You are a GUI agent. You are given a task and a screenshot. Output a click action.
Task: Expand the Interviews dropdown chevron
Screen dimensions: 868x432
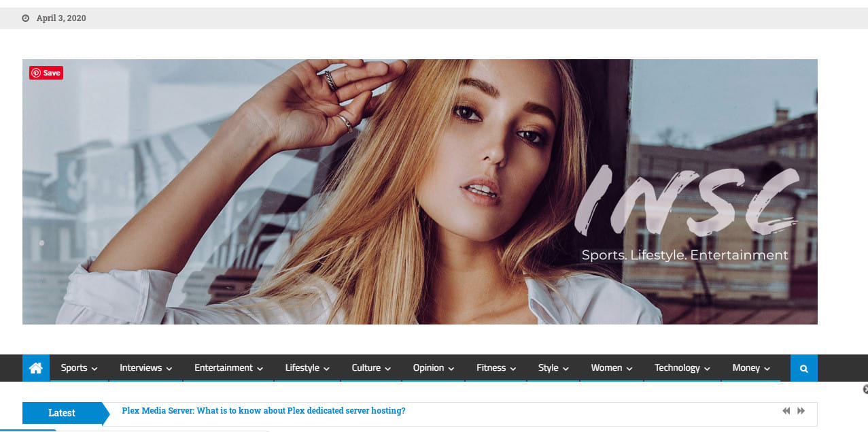pos(169,369)
